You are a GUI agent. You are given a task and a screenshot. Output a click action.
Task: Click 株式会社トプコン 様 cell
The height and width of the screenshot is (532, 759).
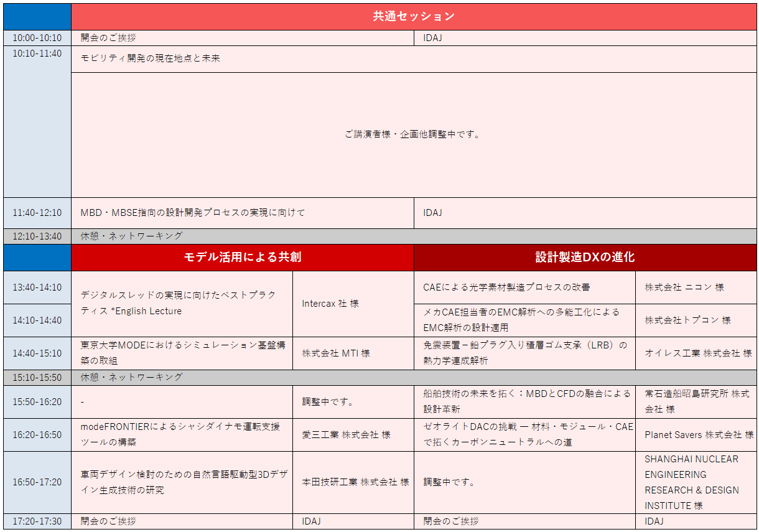696,320
